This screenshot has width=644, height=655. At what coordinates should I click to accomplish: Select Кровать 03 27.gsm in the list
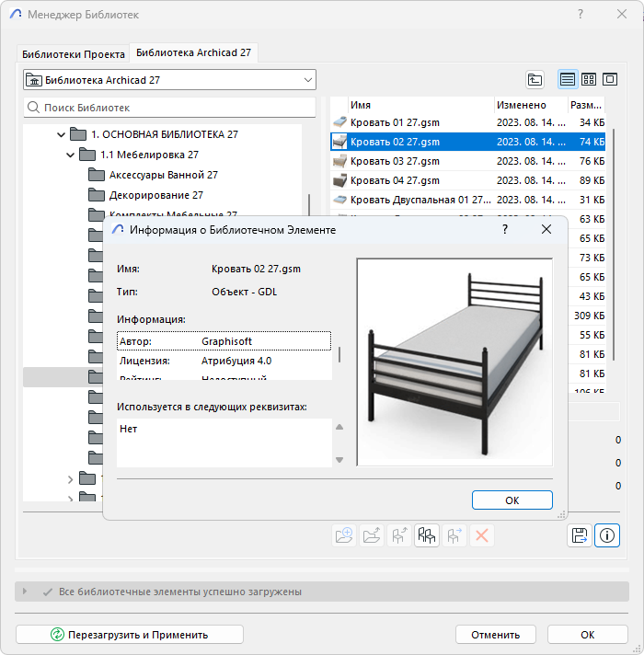pyautogui.click(x=467, y=161)
